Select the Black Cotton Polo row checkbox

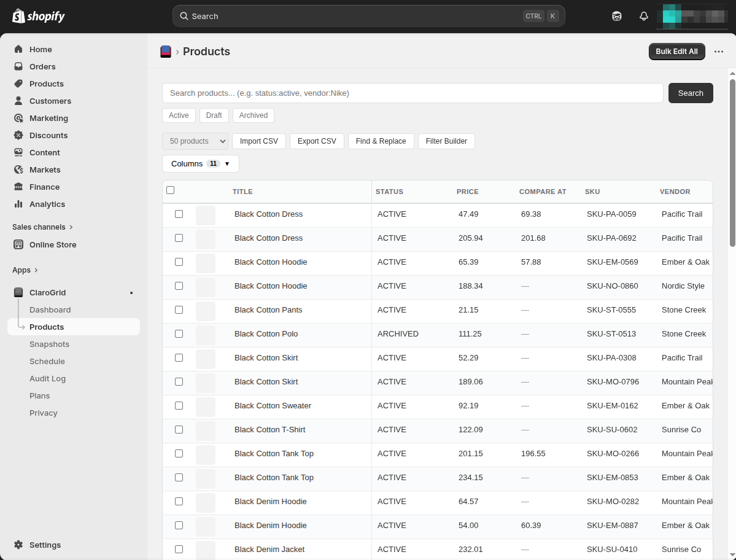pos(179,333)
